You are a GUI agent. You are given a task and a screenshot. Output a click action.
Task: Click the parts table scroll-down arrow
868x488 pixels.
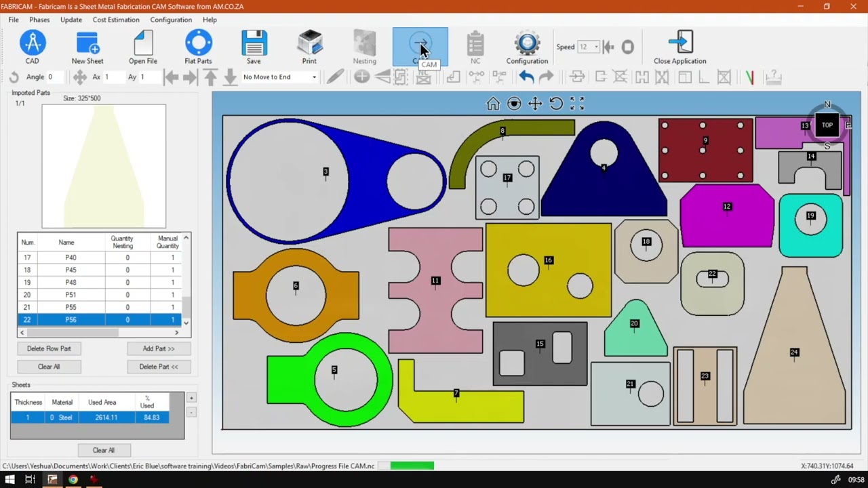(186, 323)
